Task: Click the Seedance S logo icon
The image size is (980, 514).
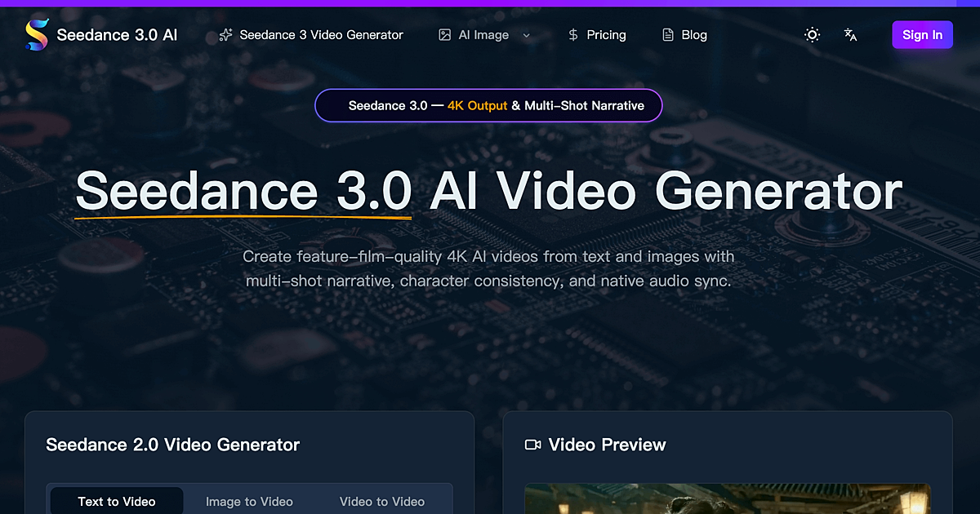Action: point(37,35)
